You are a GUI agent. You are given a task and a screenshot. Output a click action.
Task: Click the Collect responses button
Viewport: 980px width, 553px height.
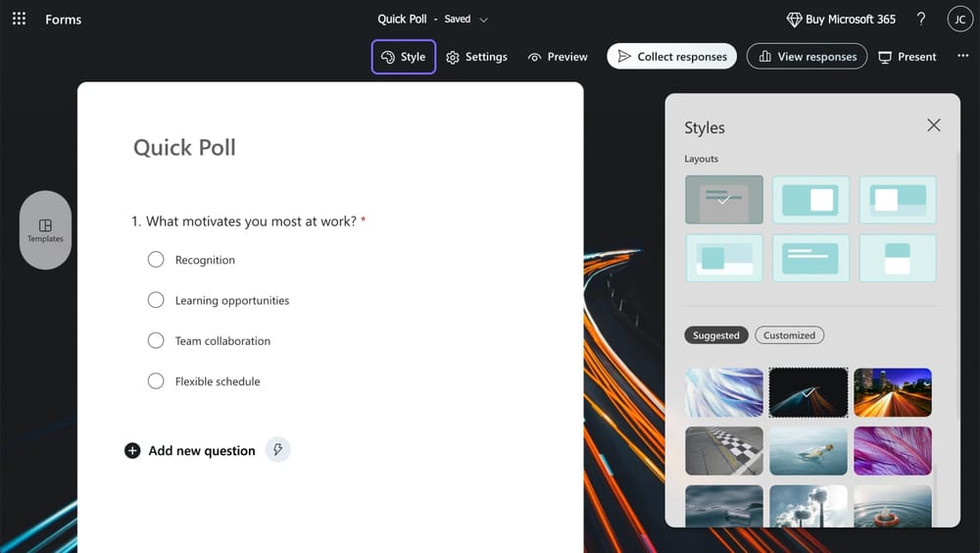point(672,57)
